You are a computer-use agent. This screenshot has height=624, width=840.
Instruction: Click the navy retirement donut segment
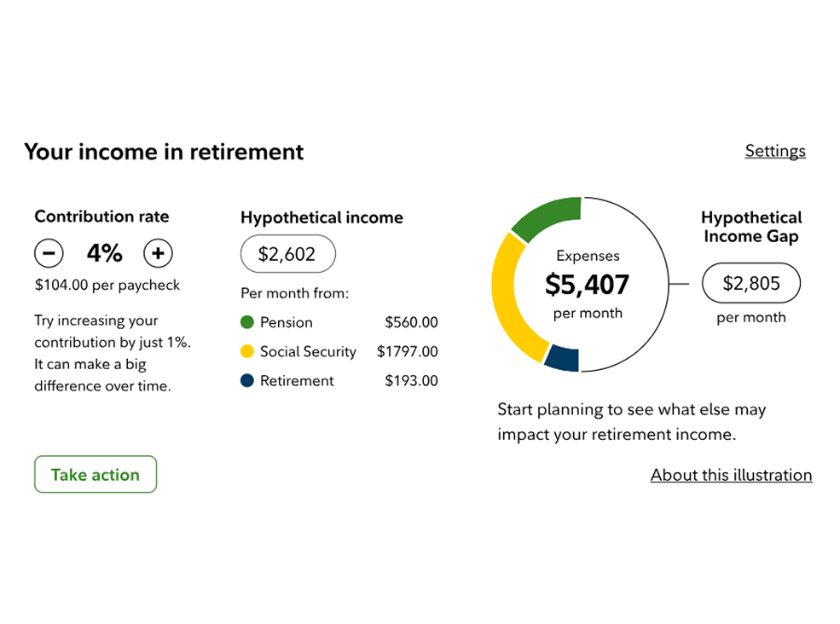point(563,358)
